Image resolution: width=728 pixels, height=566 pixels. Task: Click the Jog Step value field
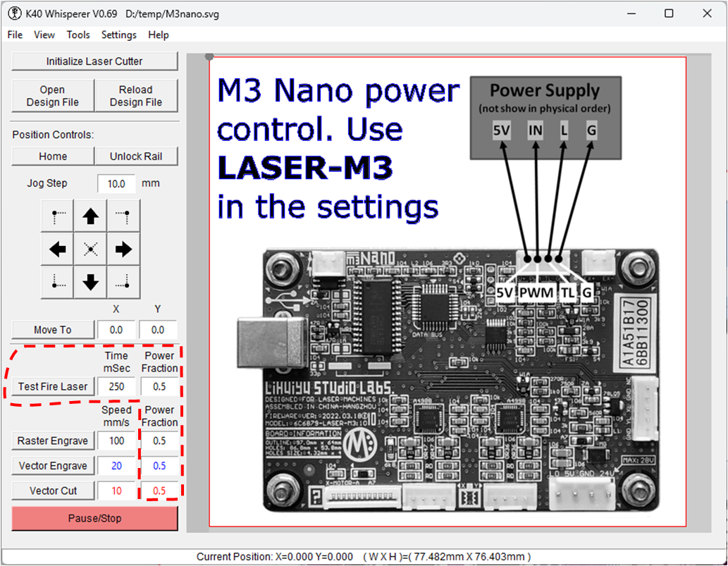click(116, 184)
